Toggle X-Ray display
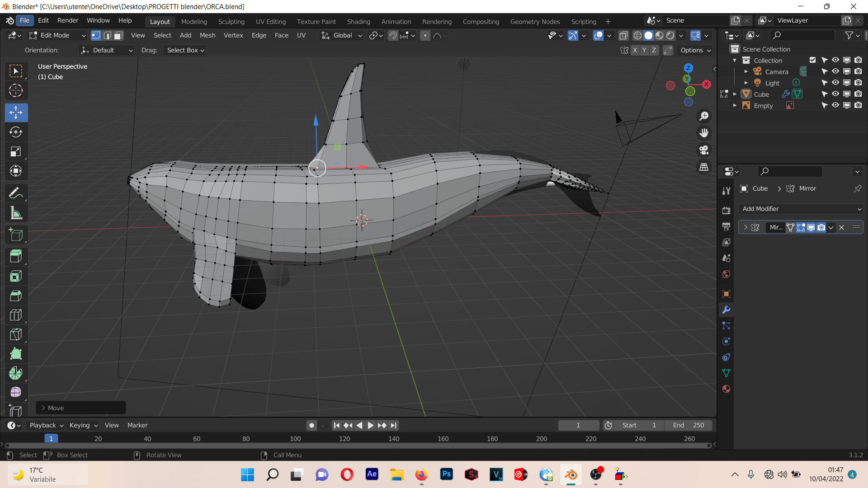 point(623,35)
